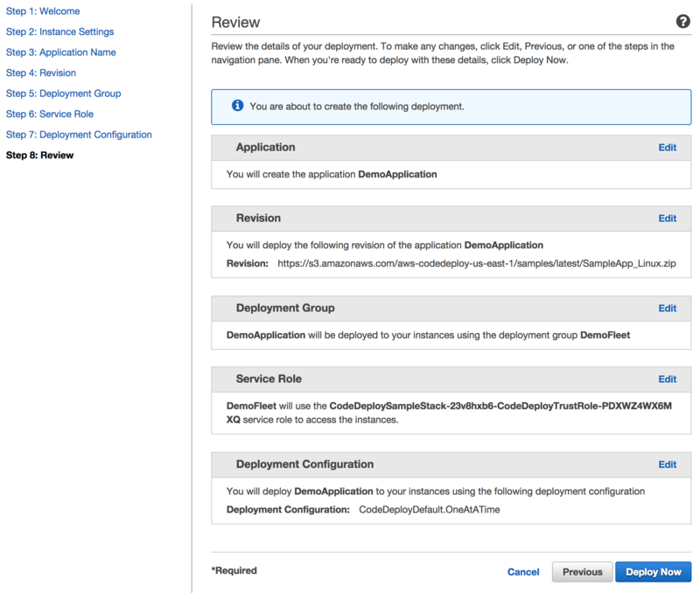
Task: Click the Deployment Group section header
Action: click(x=451, y=308)
